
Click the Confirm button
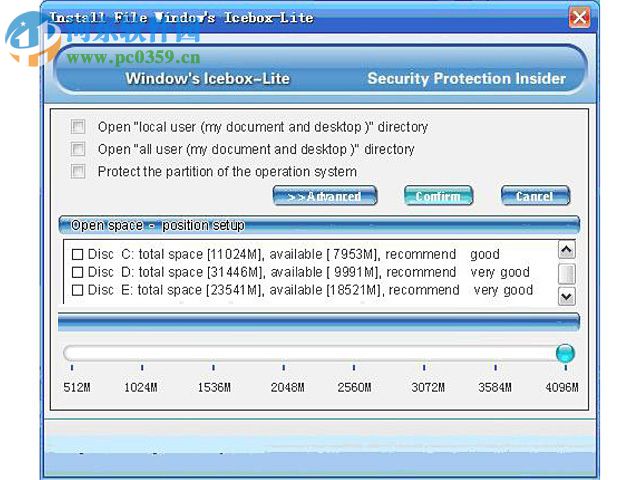[438, 196]
